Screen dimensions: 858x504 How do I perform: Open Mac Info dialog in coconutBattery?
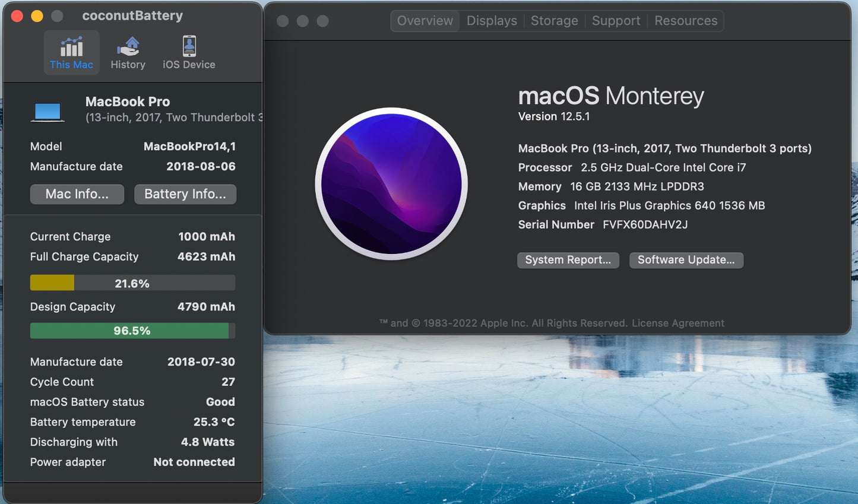coord(77,194)
